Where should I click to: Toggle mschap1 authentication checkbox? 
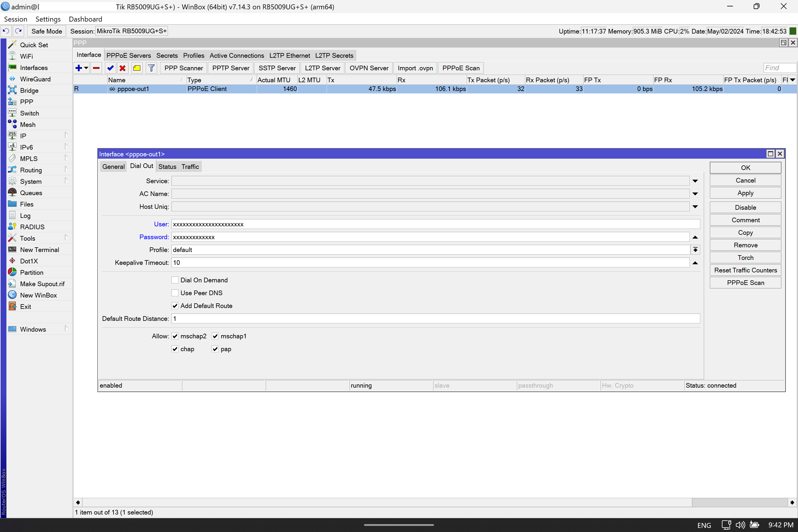click(x=215, y=336)
